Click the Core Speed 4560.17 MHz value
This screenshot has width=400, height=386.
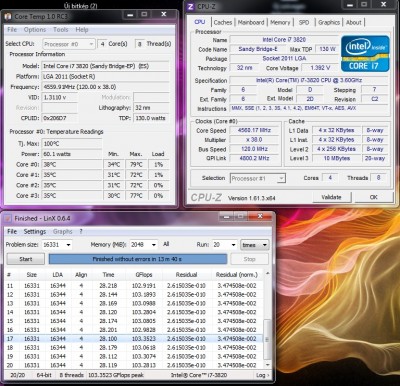(x=254, y=130)
